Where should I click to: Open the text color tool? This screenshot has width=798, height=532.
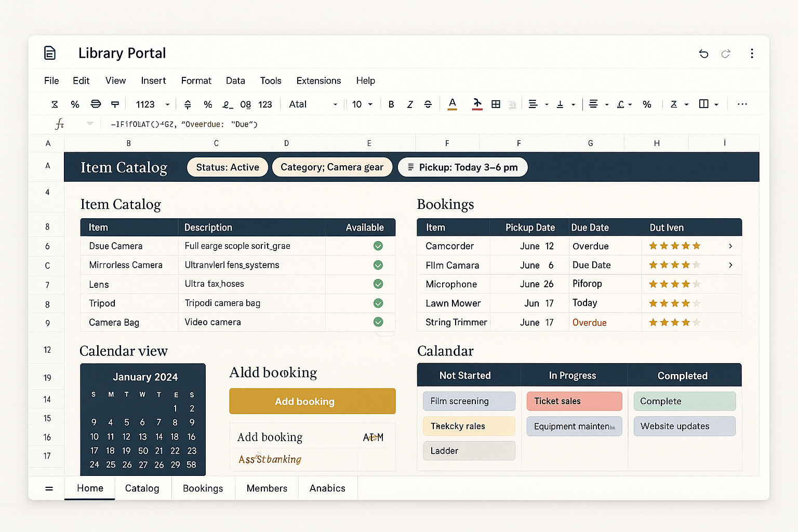[453, 104]
